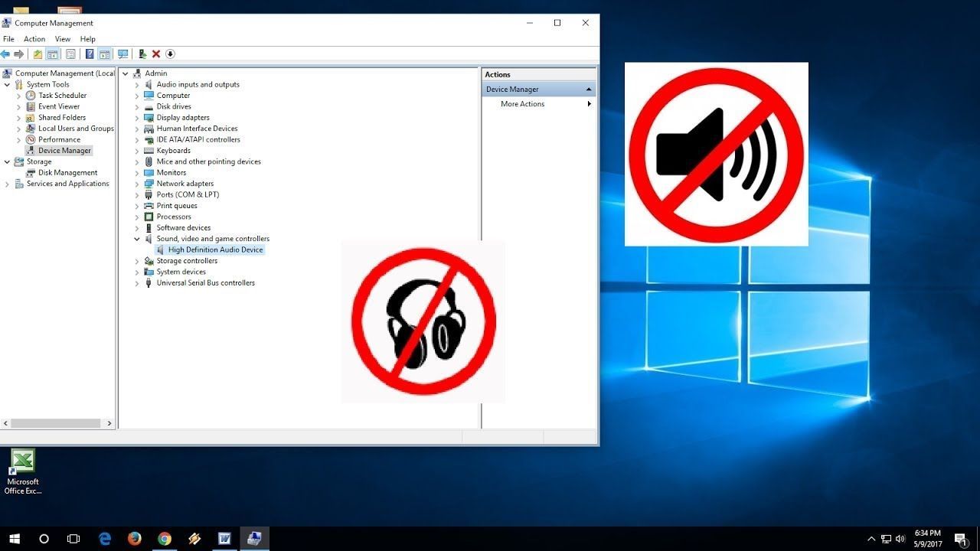Expand the Network adapters category
980x551 pixels.
(137, 184)
